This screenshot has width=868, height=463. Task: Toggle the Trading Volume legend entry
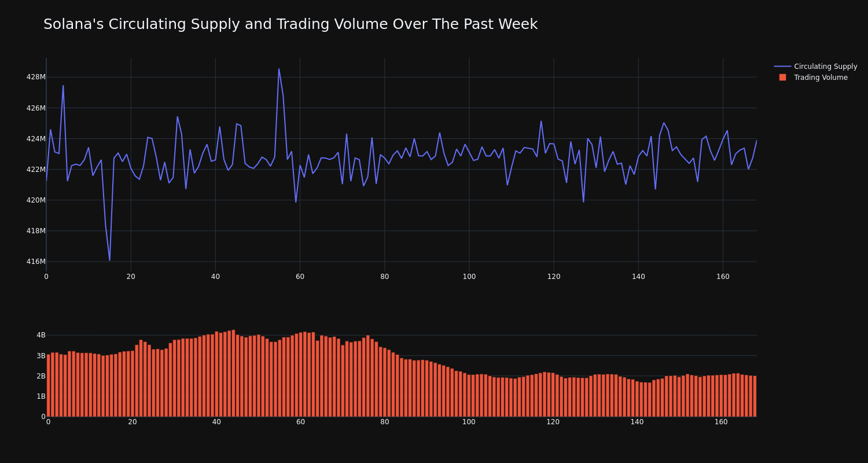pyautogui.click(x=812, y=78)
